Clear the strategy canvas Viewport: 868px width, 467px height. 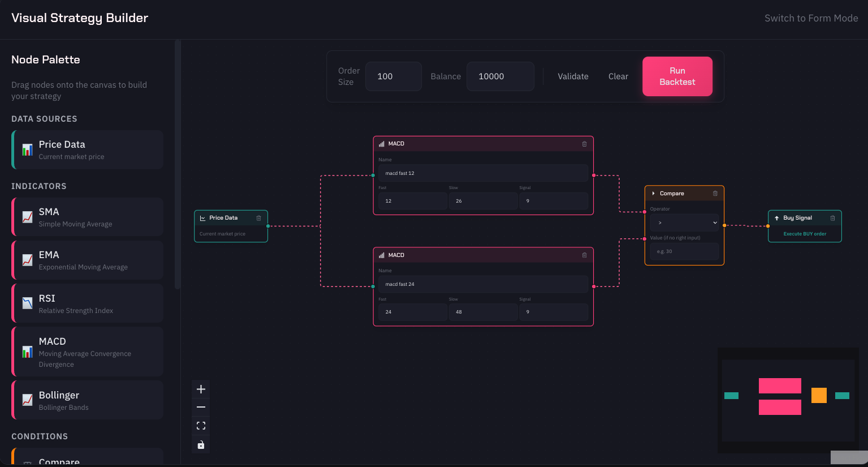pyautogui.click(x=618, y=76)
